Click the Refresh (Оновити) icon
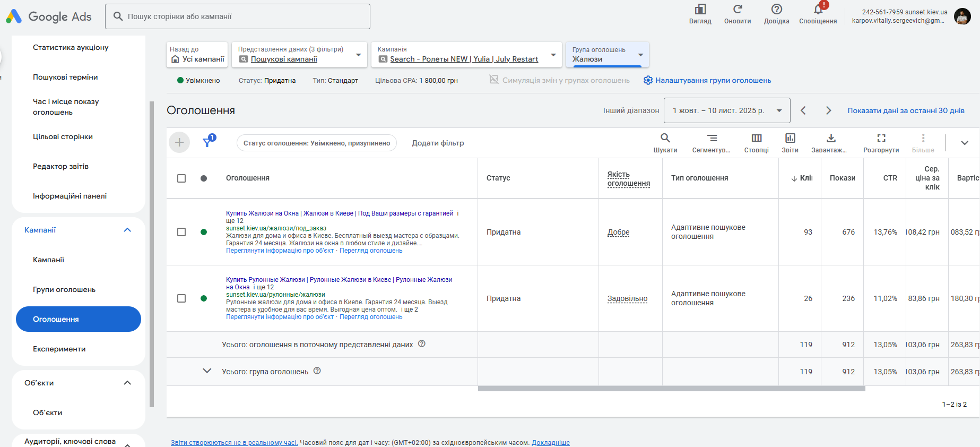This screenshot has width=980, height=447. click(738, 10)
